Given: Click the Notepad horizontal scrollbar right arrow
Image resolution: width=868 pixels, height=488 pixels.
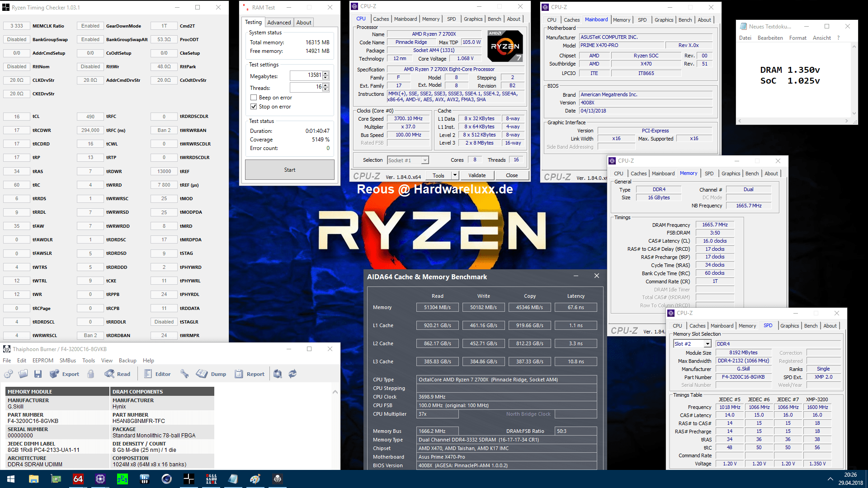Looking at the screenshot, I should tap(846, 121).
